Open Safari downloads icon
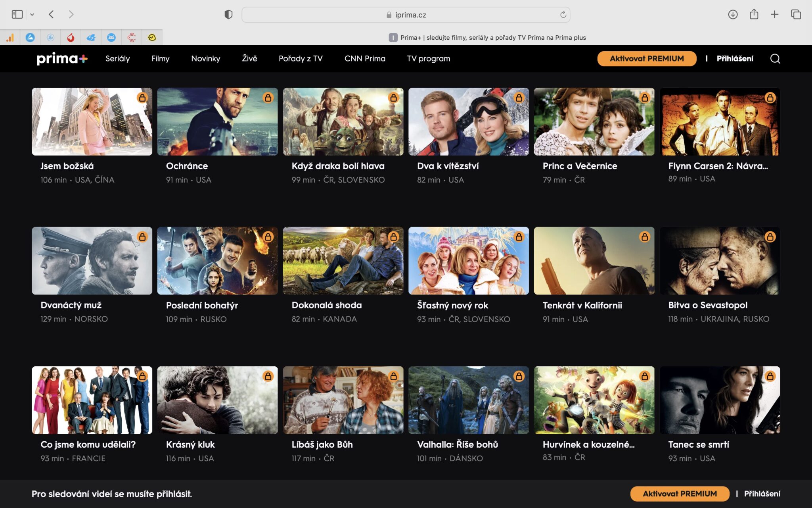The width and height of the screenshot is (812, 508). point(733,15)
